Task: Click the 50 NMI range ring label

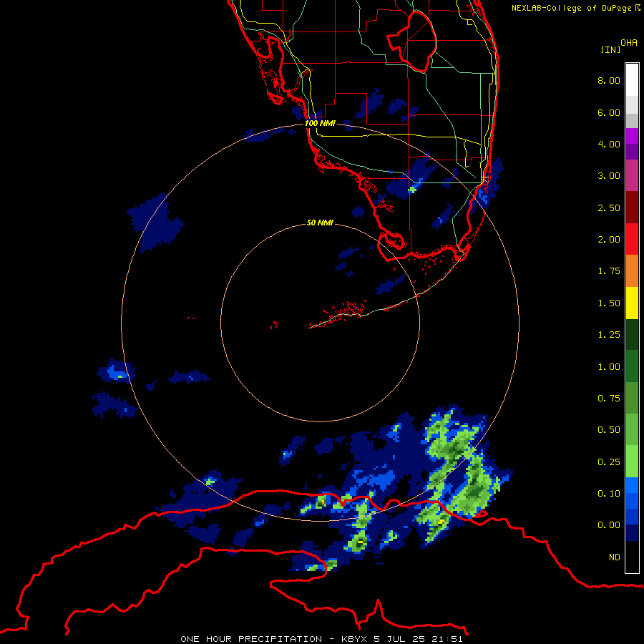Action: [320, 223]
